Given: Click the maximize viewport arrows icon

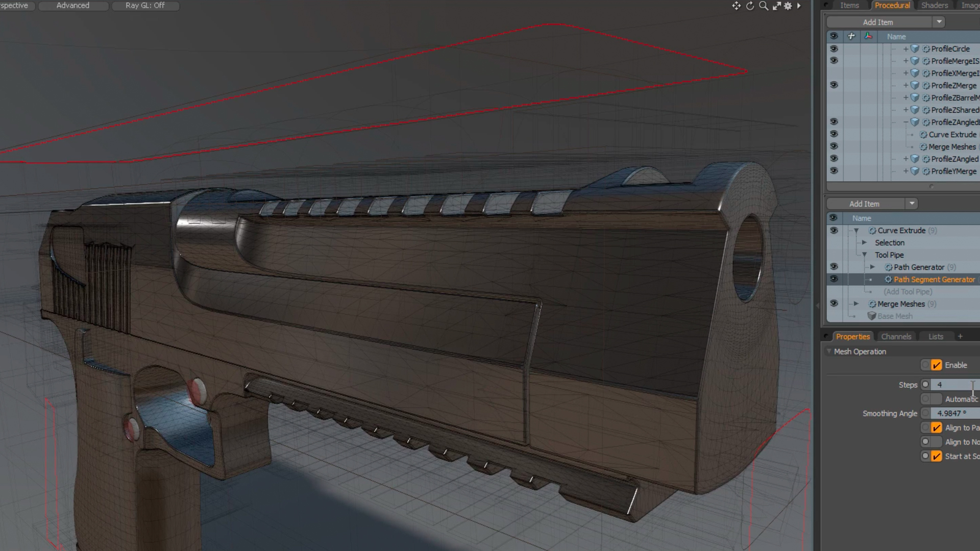Looking at the screenshot, I should click(776, 6).
